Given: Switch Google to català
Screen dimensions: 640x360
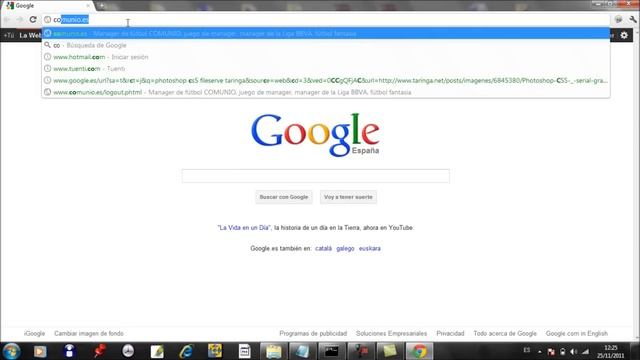Looking at the screenshot, I should point(323,248).
